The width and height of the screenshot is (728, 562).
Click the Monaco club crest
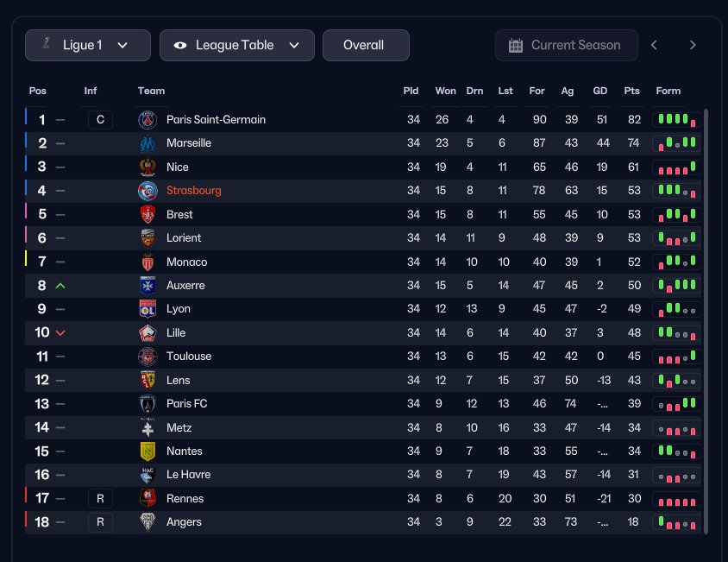pos(147,262)
